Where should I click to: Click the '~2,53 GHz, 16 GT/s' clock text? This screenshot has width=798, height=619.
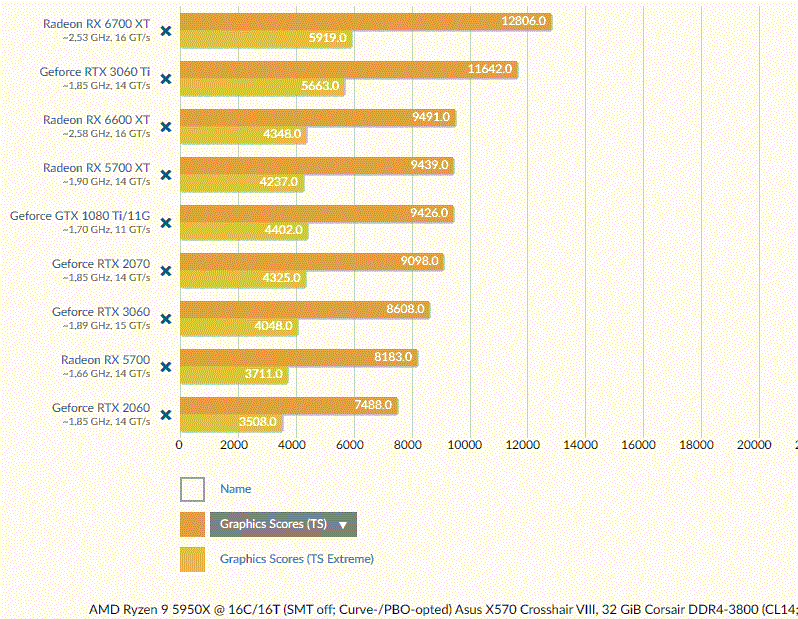tap(106, 38)
